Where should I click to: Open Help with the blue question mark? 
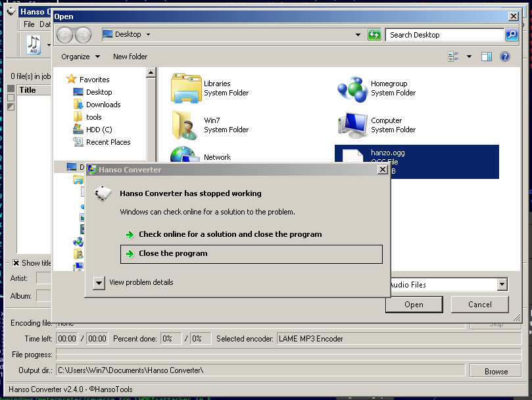point(505,57)
